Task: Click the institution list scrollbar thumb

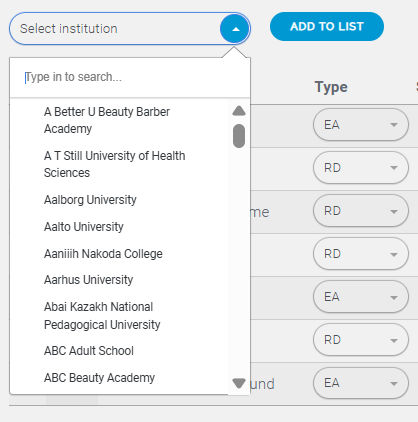Action: 239,136
